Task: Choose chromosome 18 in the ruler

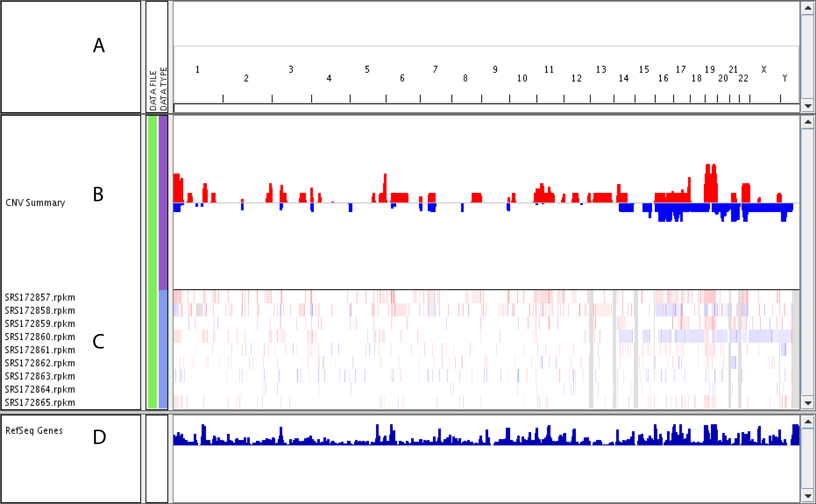Action: point(697,78)
